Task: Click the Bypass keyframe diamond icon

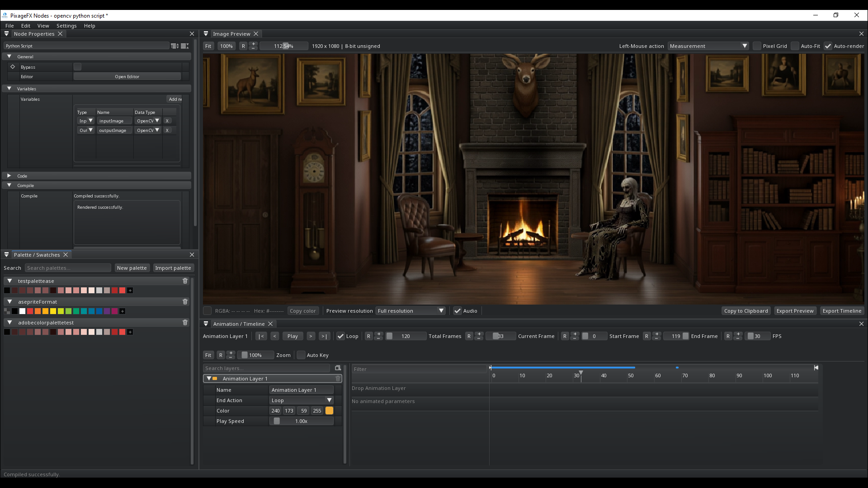Action: pos(13,66)
